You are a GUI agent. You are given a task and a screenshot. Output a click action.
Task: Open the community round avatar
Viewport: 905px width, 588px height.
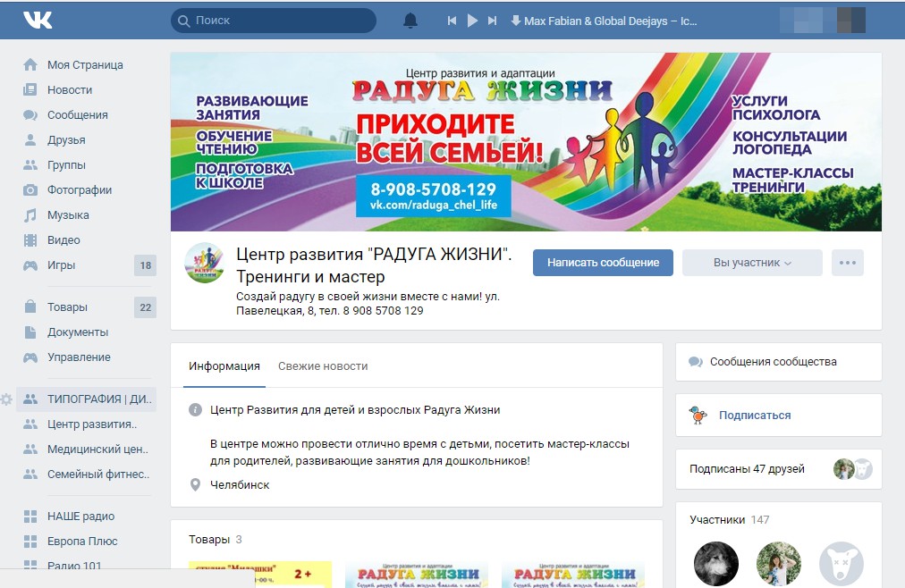(204, 263)
